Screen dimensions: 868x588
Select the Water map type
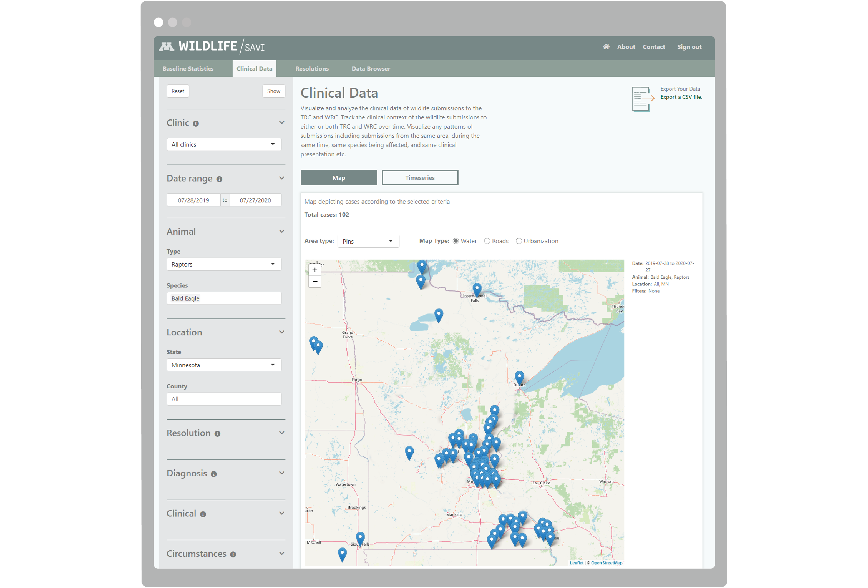456,241
